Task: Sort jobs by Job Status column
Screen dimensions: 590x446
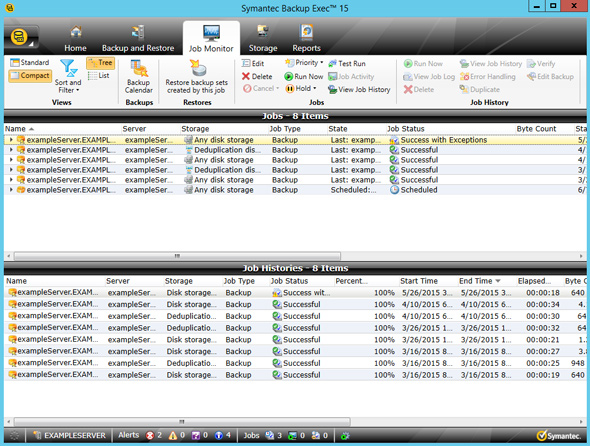Action: [451, 129]
